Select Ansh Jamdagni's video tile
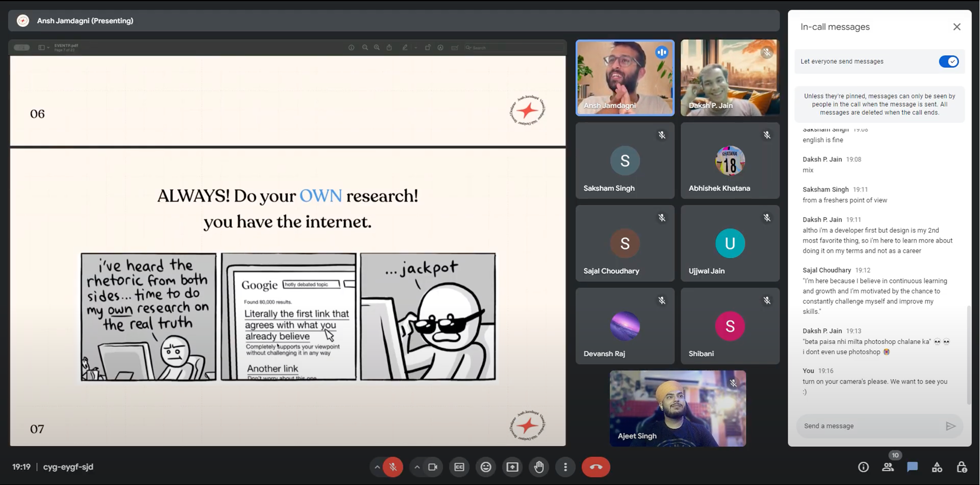Image resolution: width=980 pixels, height=485 pixels. click(x=625, y=78)
